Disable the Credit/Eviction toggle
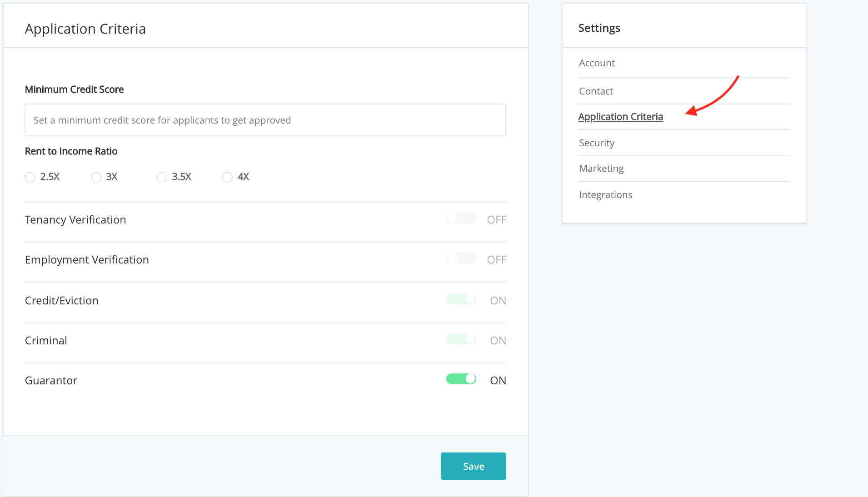The image size is (868, 497). pyautogui.click(x=461, y=299)
